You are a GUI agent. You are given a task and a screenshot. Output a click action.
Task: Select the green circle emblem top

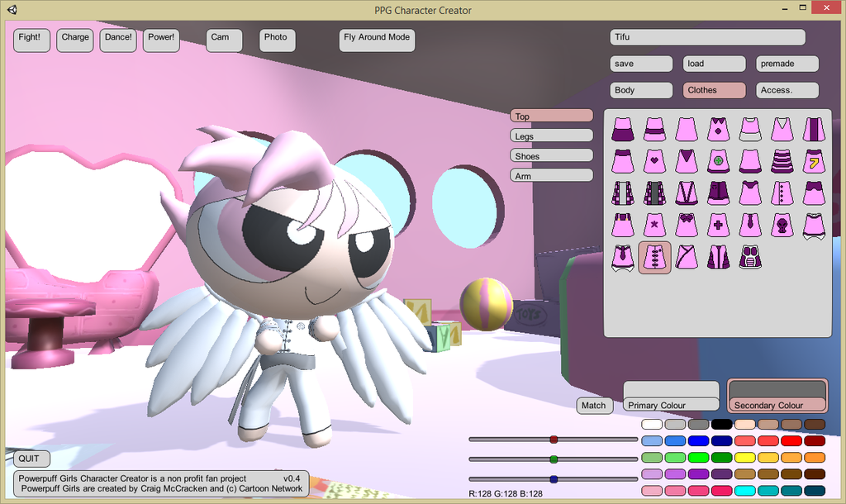coord(718,160)
